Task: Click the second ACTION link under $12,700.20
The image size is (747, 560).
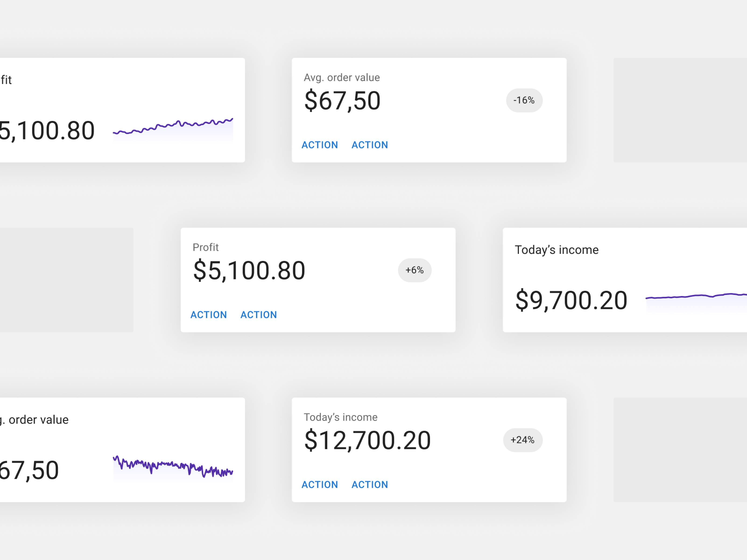Action: pos(370,484)
